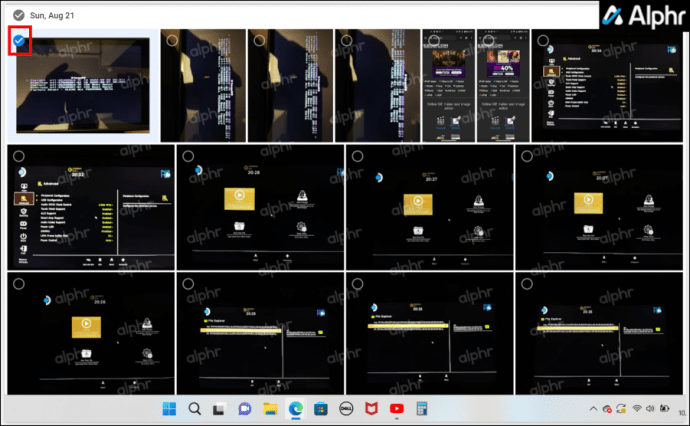The image size is (690, 426).
Task: Select circle on top-row BIOS Advanced photo
Action: [x=543, y=40]
